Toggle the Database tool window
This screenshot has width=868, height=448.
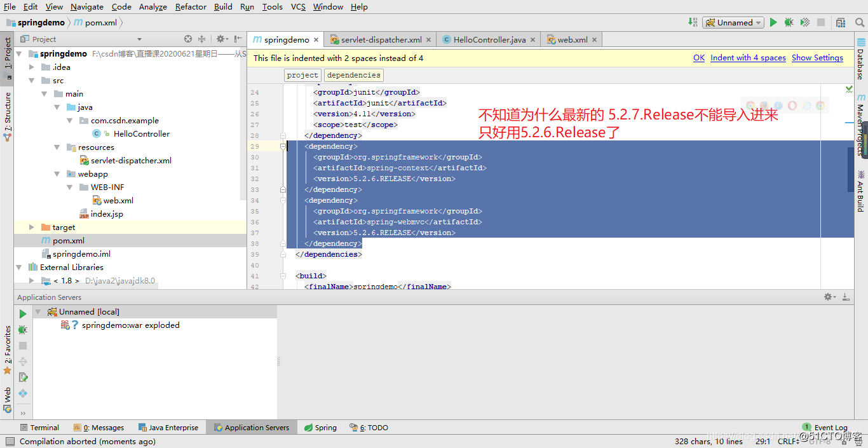coord(860,59)
